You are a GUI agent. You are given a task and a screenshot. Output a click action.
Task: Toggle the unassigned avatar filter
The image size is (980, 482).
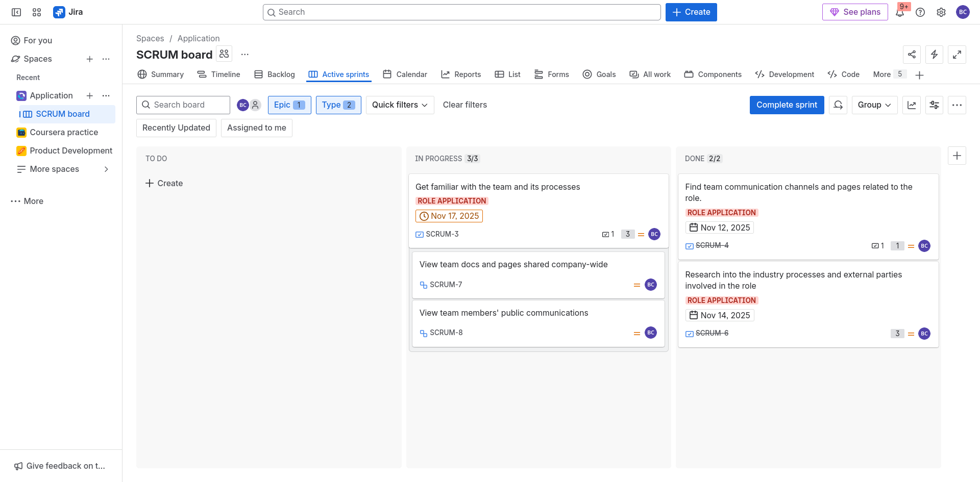click(255, 105)
